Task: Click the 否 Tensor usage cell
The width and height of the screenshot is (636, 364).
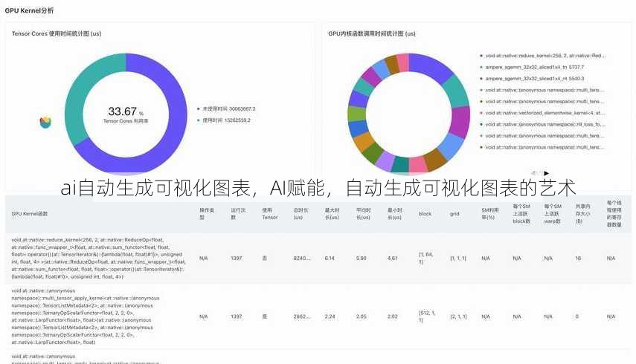Action: [265, 259]
